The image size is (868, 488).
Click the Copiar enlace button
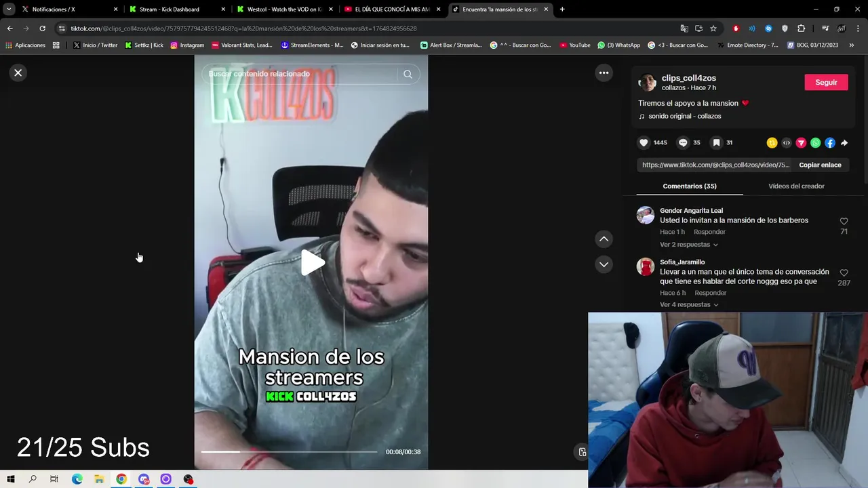coord(820,165)
